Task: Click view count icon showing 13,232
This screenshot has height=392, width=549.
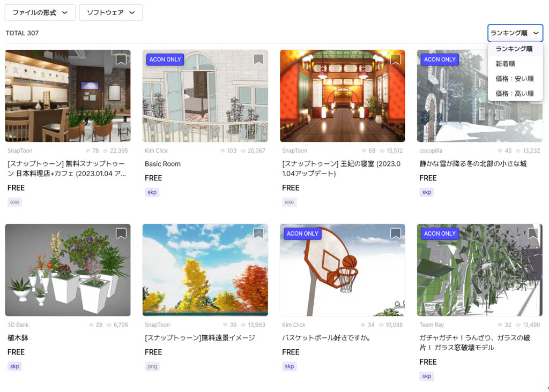Action: point(518,150)
